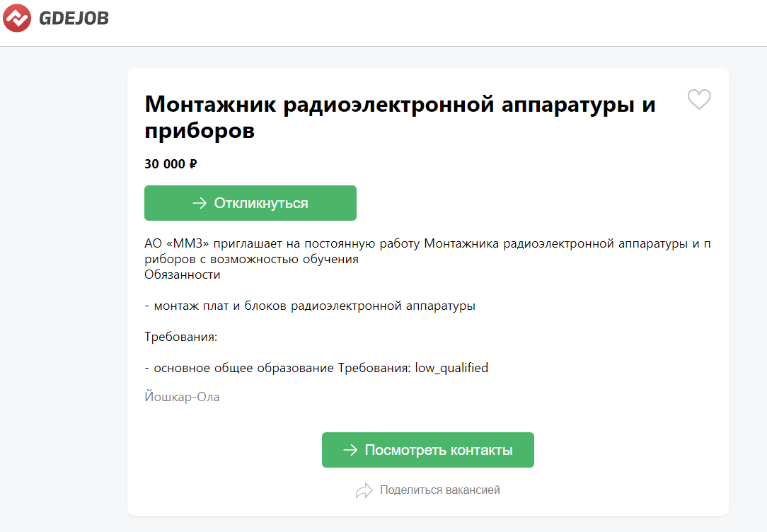
Task: Click the arrow icon in Посмотреть контакты
Action: [350, 450]
